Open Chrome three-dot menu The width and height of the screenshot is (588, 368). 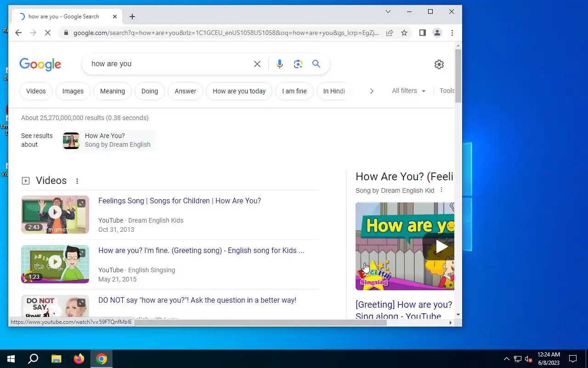452,33
